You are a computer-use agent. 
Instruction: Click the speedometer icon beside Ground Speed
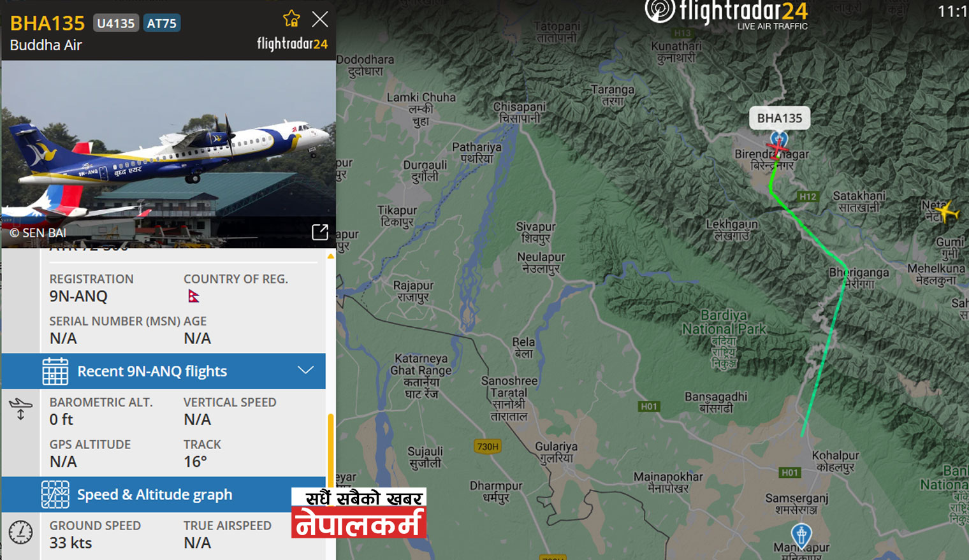[x=20, y=532]
